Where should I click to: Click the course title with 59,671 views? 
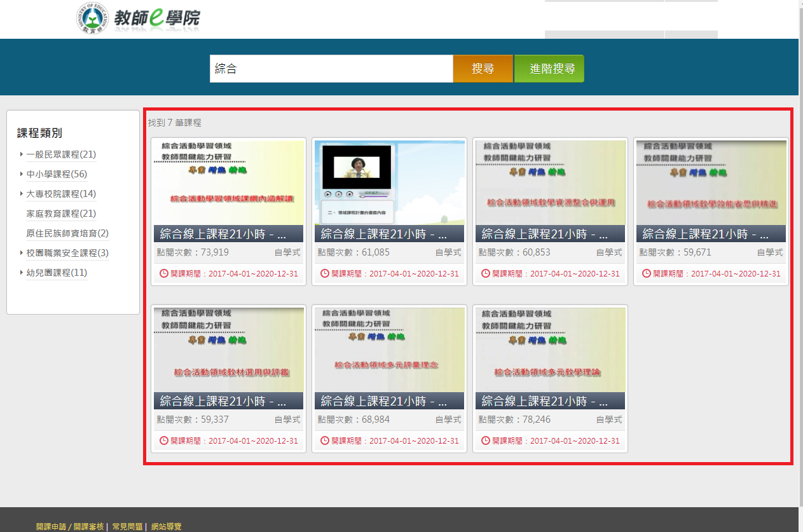coord(706,234)
